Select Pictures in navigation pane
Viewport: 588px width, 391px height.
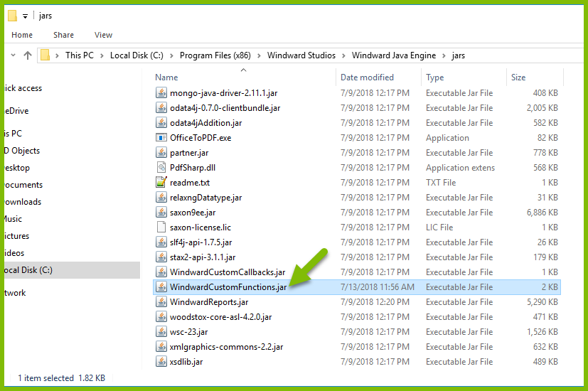point(17,236)
